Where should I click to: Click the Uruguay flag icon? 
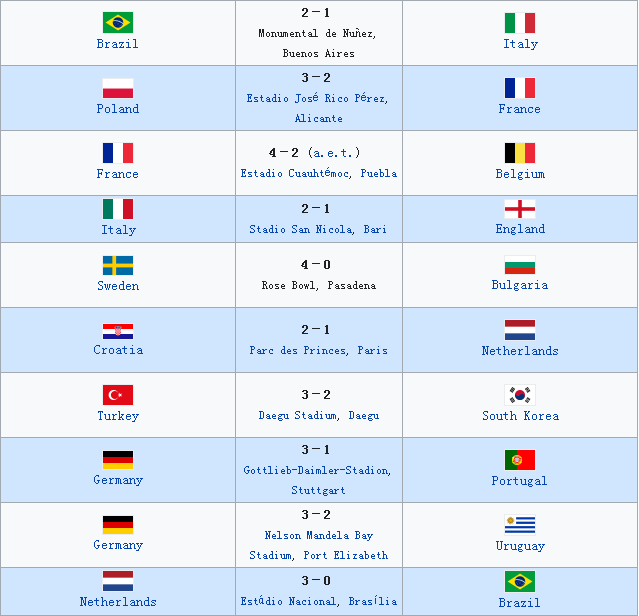point(520,524)
